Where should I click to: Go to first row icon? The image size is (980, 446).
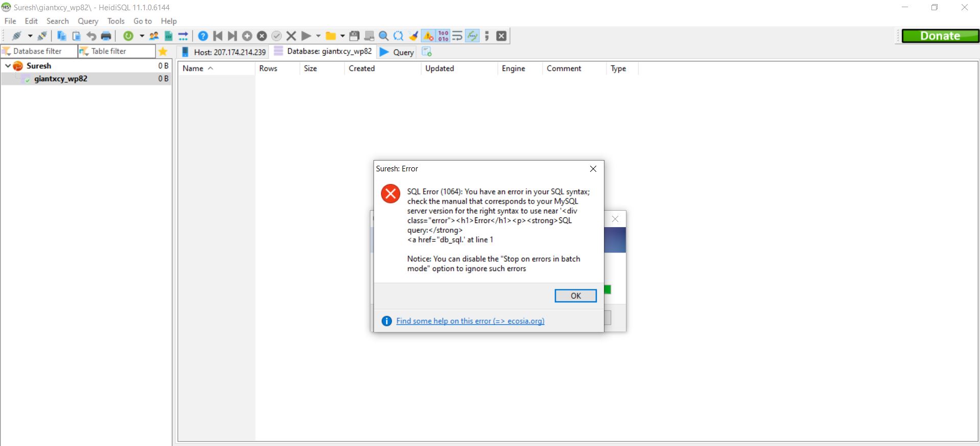tap(218, 36)
